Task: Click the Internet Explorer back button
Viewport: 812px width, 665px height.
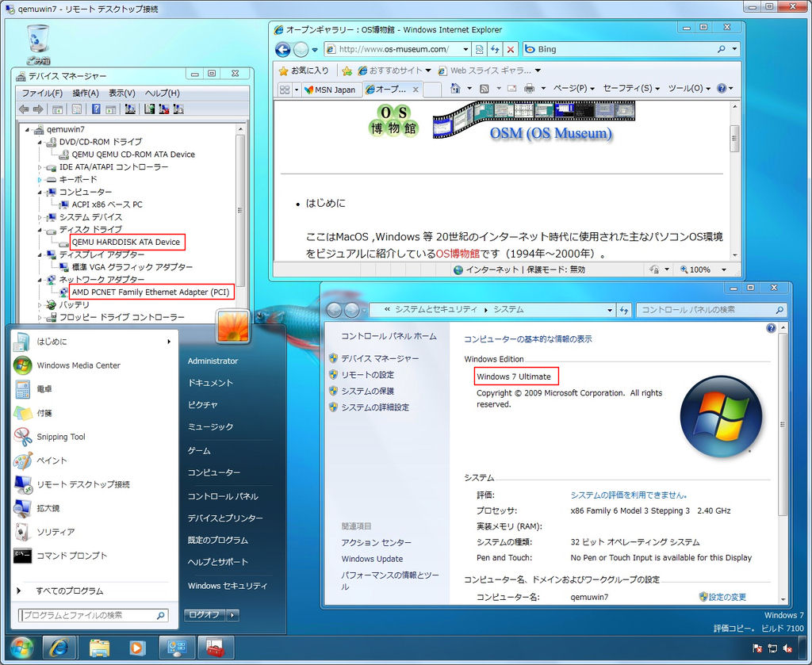Action: point(283,50)
